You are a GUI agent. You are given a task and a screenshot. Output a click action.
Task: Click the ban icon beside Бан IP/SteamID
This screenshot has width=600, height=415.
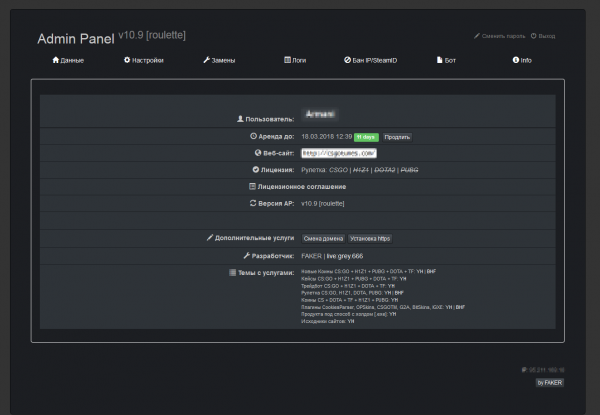click(347, 60)
